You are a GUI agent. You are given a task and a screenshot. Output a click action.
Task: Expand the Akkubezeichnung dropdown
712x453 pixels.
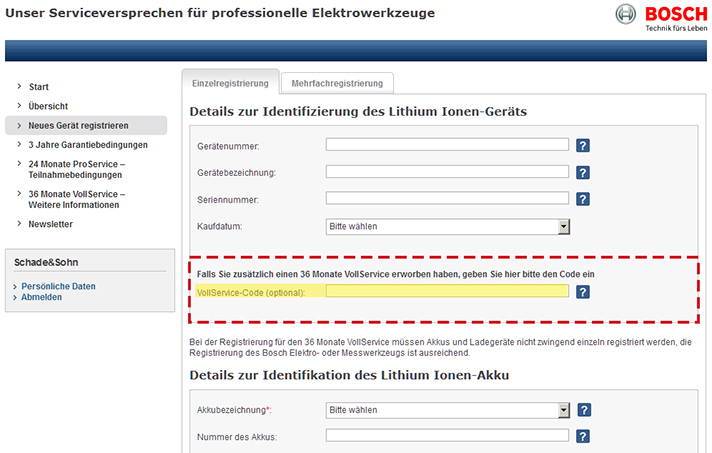pyautogui.click(x=447, y=410)
